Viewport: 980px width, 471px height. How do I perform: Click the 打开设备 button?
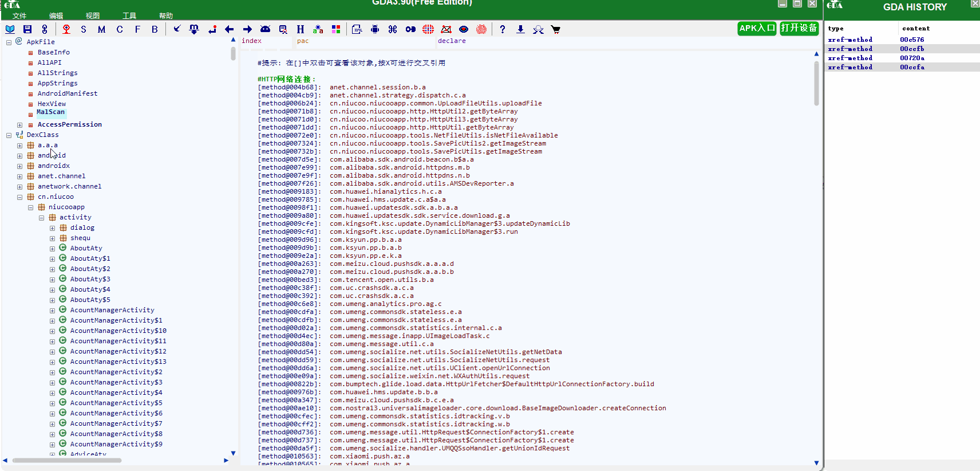pyautogui.click(x=799, y=28)
